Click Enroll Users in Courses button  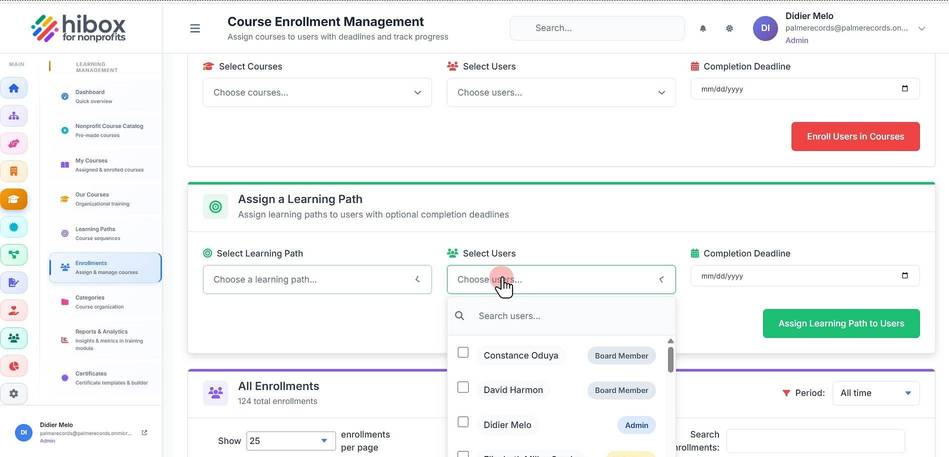pyautogui.click(x=855, y=137)
